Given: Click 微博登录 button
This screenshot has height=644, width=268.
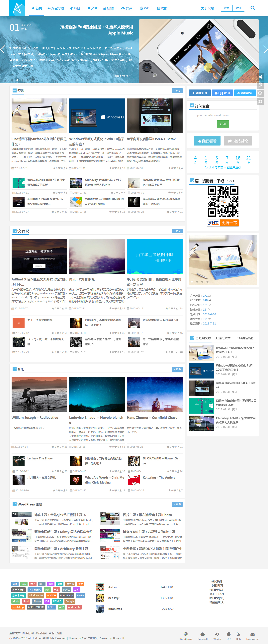Looking at the screenshot, I should pos(245,93).
